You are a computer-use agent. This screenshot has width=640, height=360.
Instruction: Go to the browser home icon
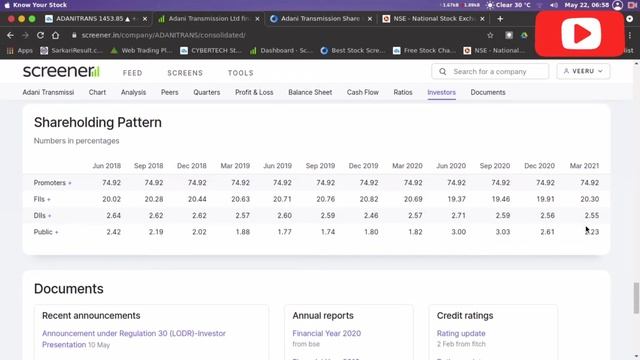tap(56, 36)
